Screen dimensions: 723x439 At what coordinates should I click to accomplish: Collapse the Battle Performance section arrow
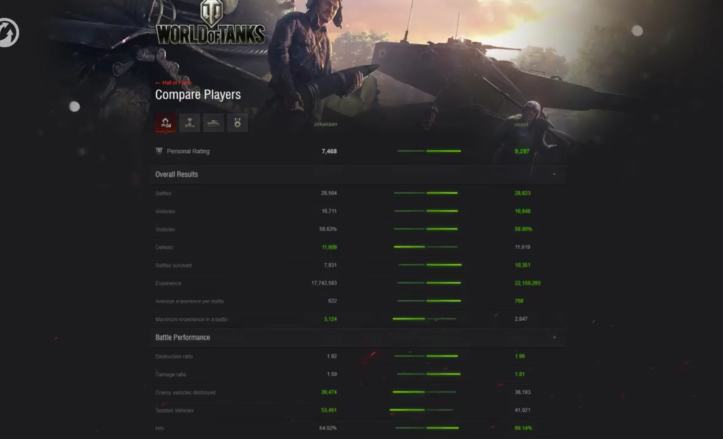click(x=554, y=338)
